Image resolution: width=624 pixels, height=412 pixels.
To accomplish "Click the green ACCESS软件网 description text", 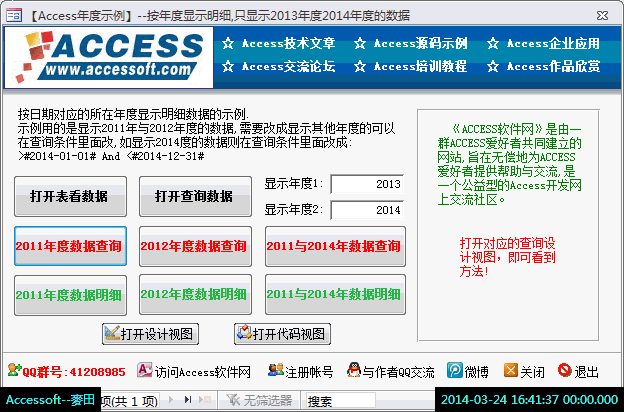I will (x=509, y=164).
